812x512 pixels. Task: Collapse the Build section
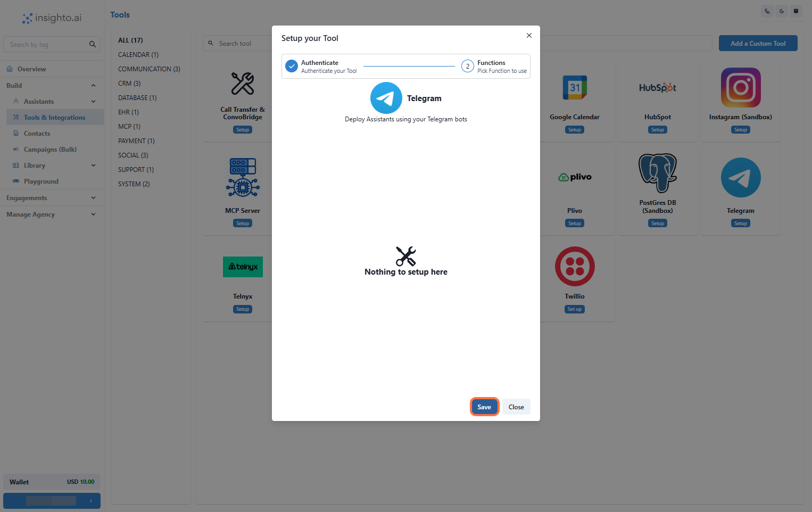pyautogui.click(x=52, y=85)
